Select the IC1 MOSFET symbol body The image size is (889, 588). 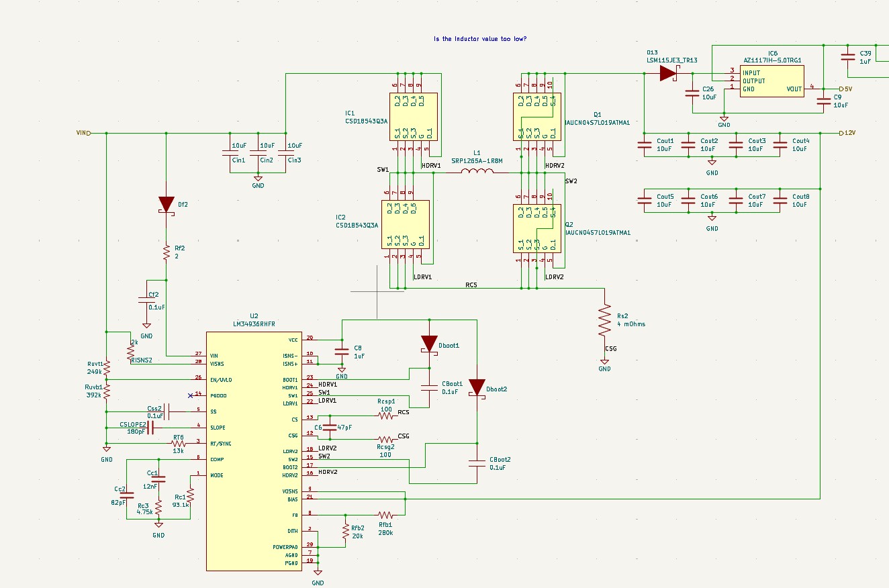pyautogui.click(x=414, y=116)
